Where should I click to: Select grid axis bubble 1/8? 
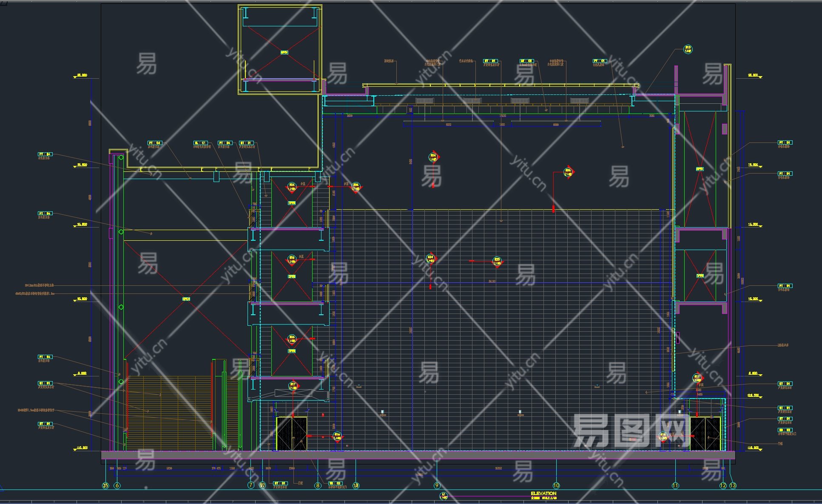356,485
